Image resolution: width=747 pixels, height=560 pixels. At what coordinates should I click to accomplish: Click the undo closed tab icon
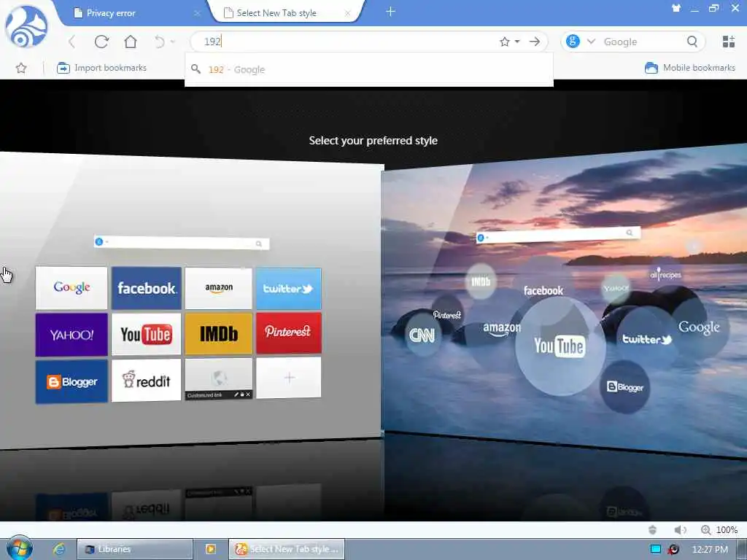point(159,42)
